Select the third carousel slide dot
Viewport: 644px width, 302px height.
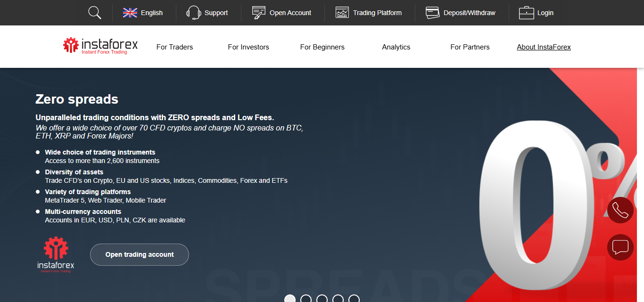[x=322, y=299]
